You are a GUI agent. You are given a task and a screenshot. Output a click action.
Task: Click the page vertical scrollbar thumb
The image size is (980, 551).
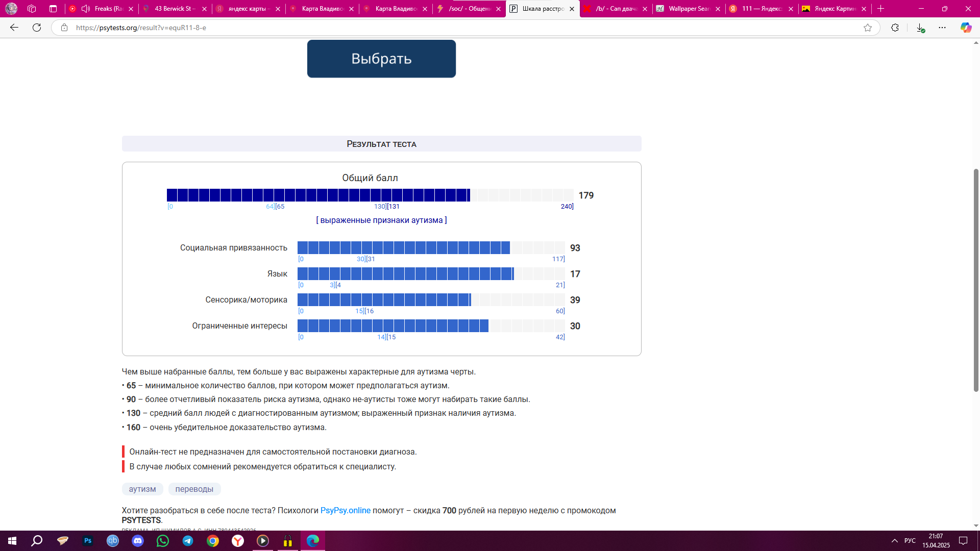(x=976, y=280)
